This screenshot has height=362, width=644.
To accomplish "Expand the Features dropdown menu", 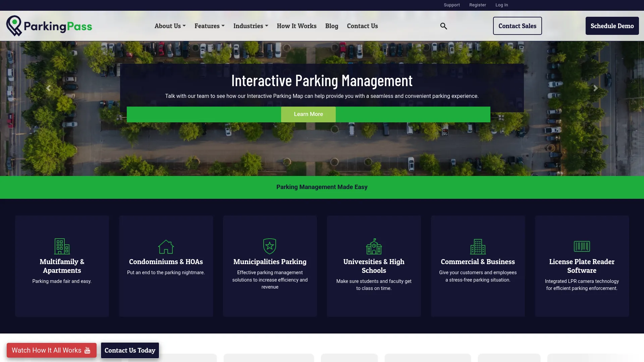I will click(210, 26).
